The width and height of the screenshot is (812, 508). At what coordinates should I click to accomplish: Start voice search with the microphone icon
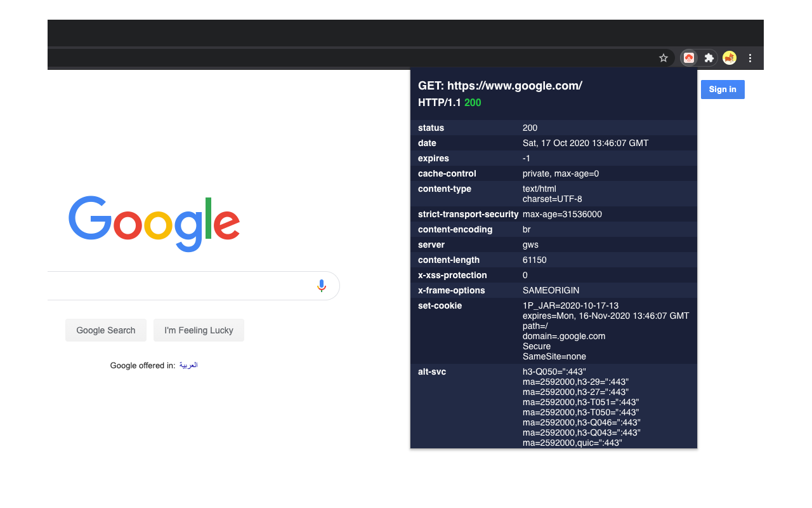click(x=321, y=286)
